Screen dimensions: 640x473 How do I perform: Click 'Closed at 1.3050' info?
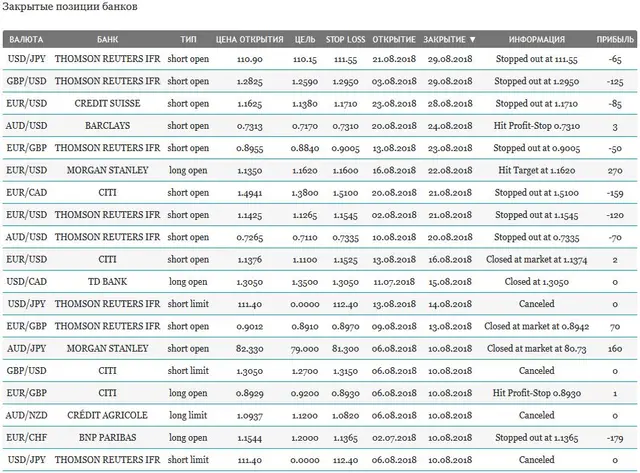(536, 282)
